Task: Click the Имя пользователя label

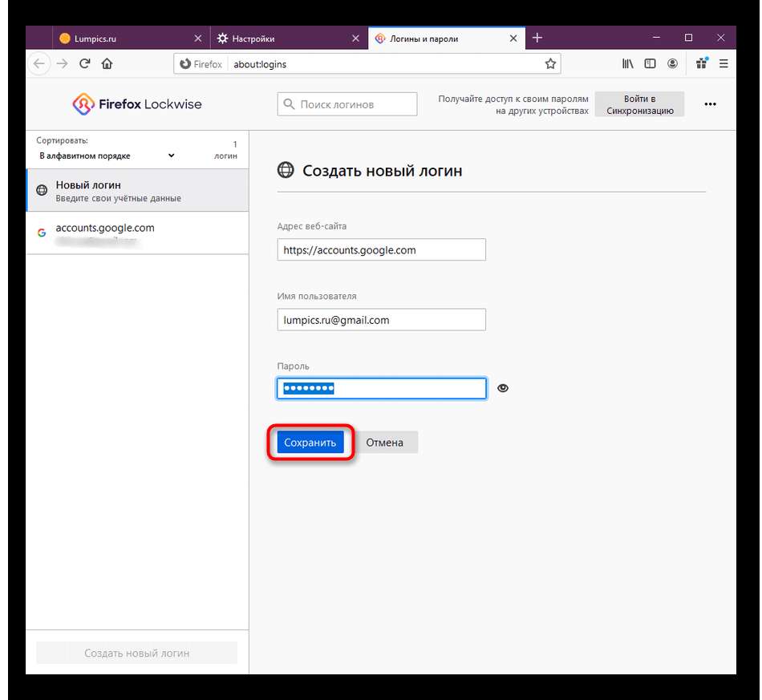Action: tap(316, 297)
